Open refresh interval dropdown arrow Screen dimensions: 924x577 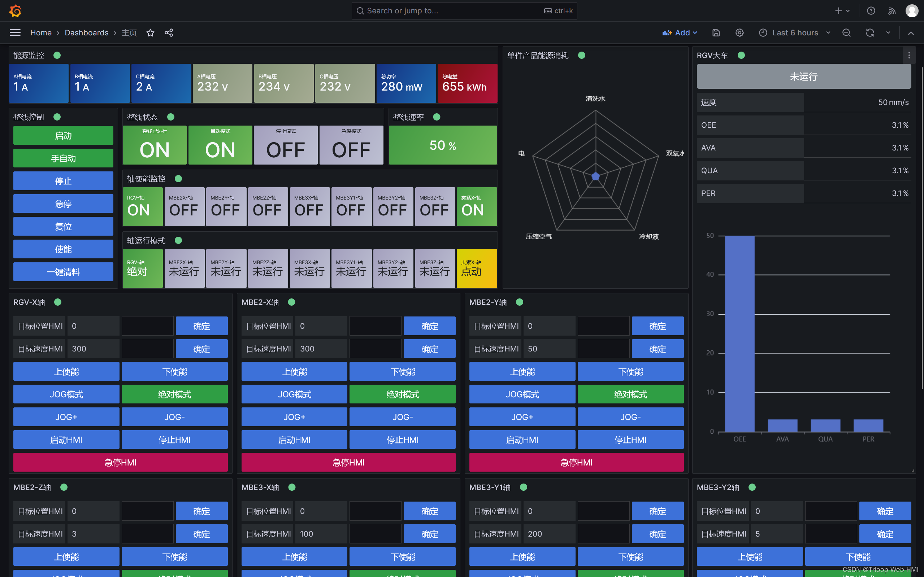[888, 33]
